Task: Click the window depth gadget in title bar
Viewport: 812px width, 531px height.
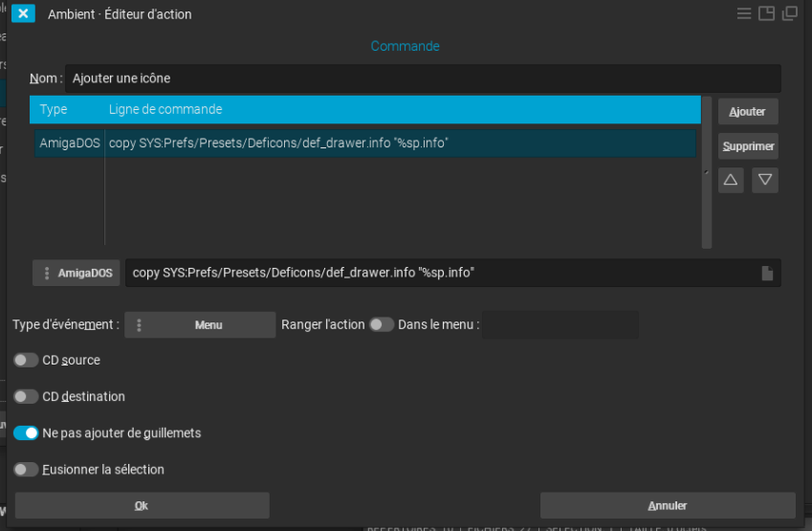Action: [x=789, y=13]
